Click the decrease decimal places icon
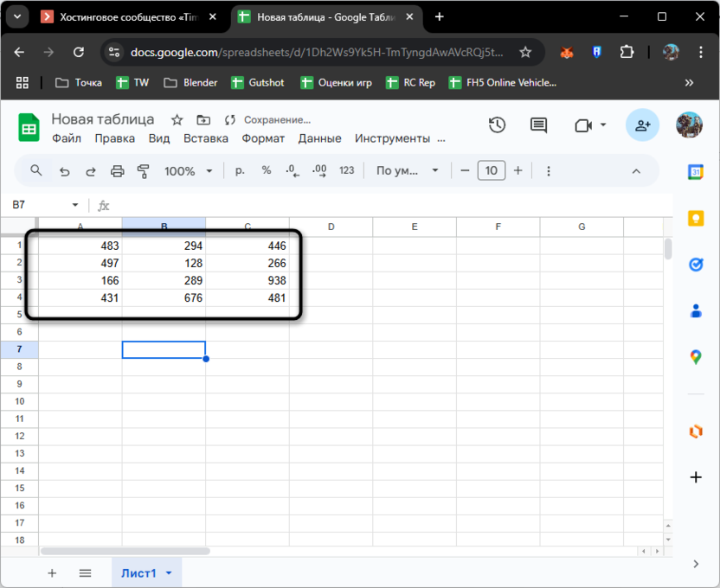The image size is (720, 588). click(292, 170)
